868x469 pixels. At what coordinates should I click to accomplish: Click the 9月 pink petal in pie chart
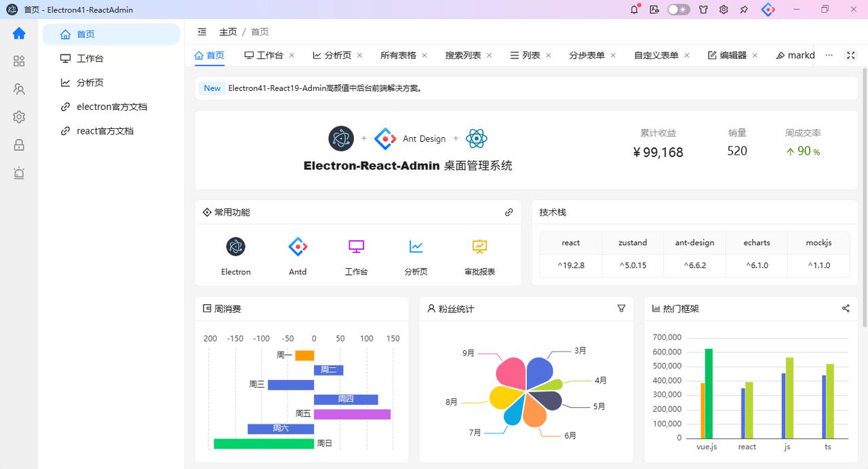513,373
